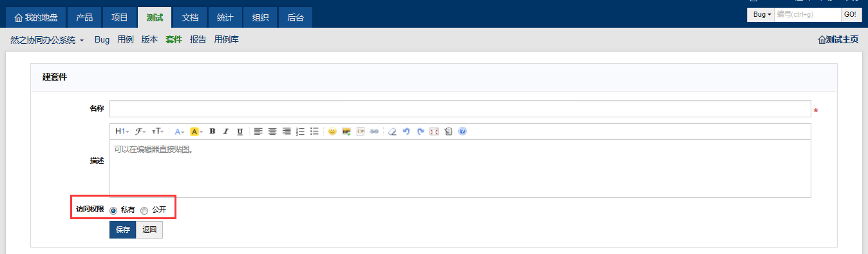The height and width of the screenshot is (254, 868).
Task: Open the 组织 tab
Action: (260, 17)
